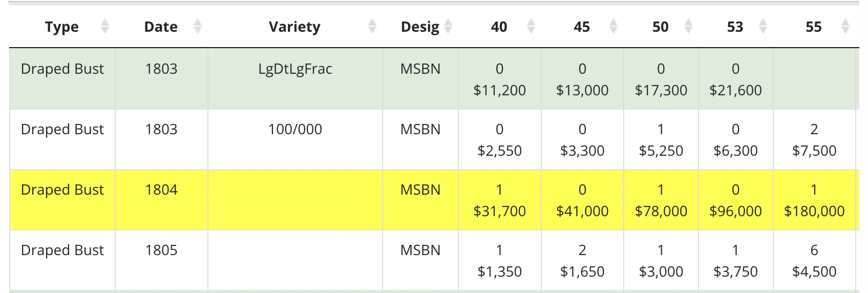The width and height of the screenshot is (868, 293).
Task: Select the LgDtLgFrac variety cell
Action: click(x=295, y=69)
